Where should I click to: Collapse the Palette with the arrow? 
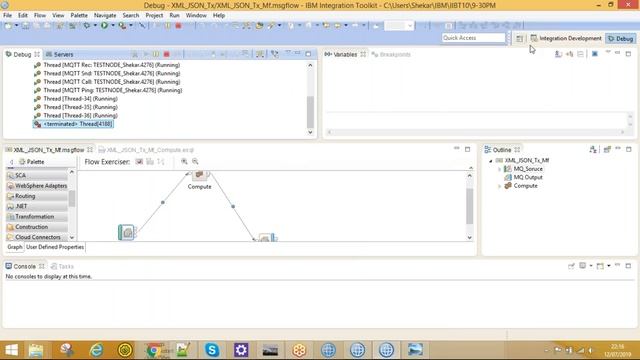(11, 162)
